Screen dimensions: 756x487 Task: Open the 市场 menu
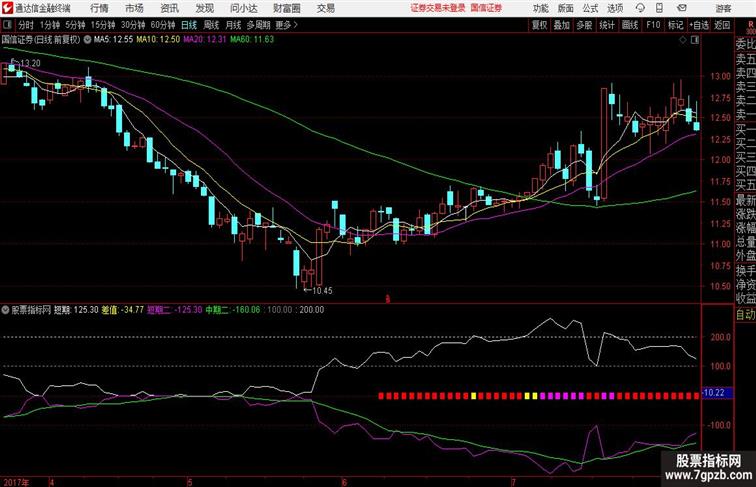134,8
